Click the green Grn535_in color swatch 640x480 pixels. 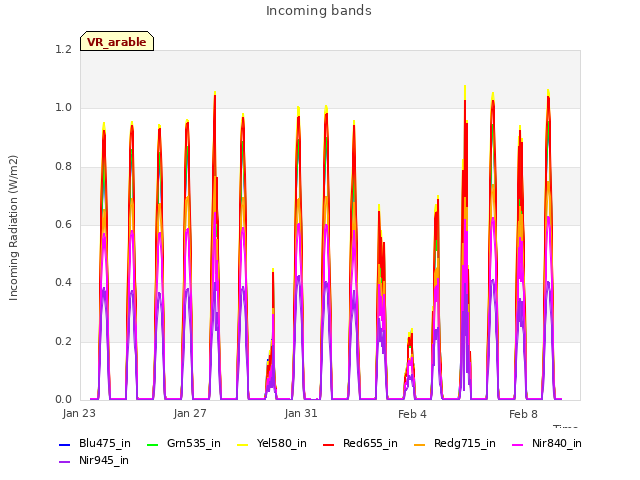coord(152,444)
